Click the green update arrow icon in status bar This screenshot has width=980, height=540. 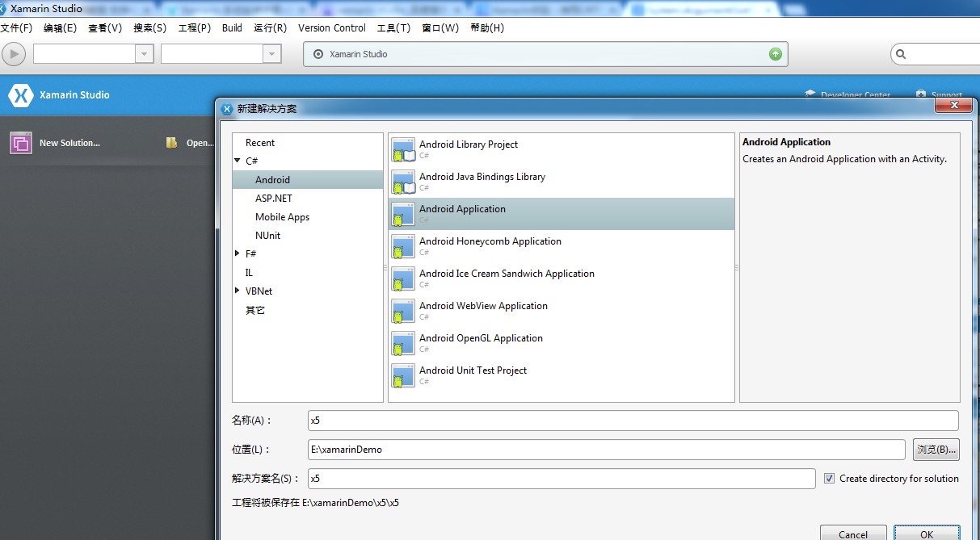(x=776, y=54)
